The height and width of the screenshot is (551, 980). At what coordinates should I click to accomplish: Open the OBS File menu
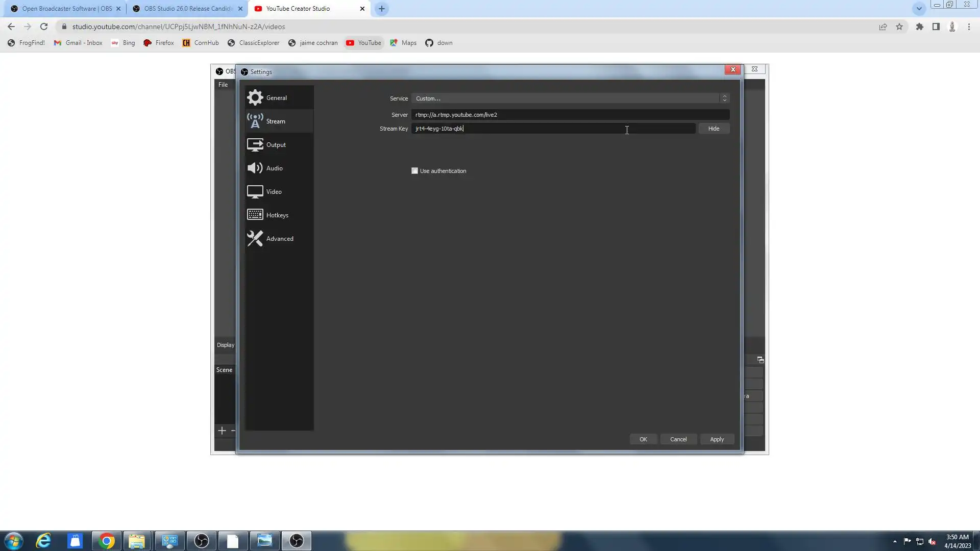tap(223, 85)
